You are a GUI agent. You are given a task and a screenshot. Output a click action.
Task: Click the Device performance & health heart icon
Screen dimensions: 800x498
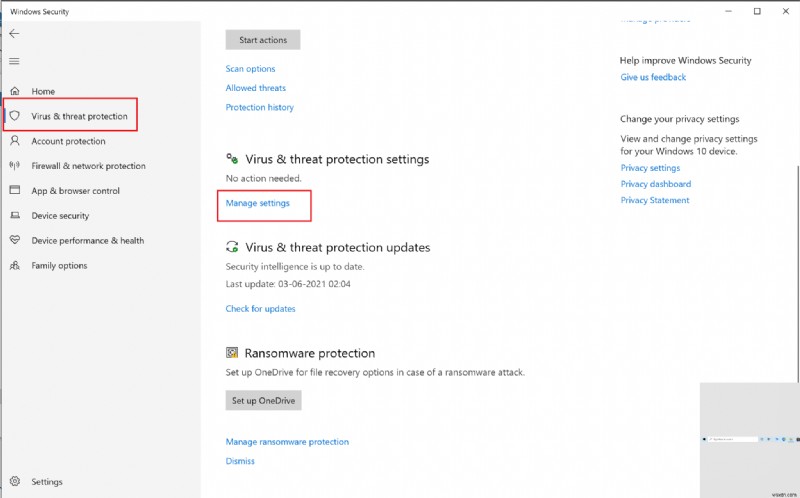click(15, 241)
